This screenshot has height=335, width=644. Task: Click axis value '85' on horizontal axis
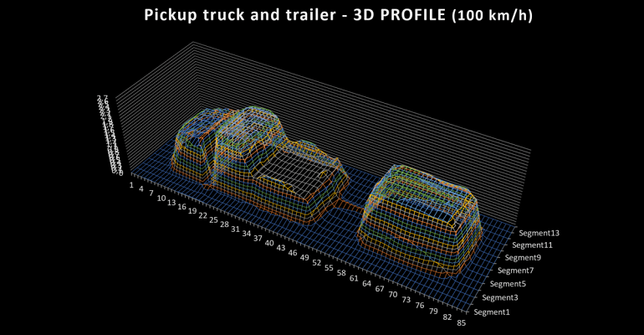click(461, 322)
